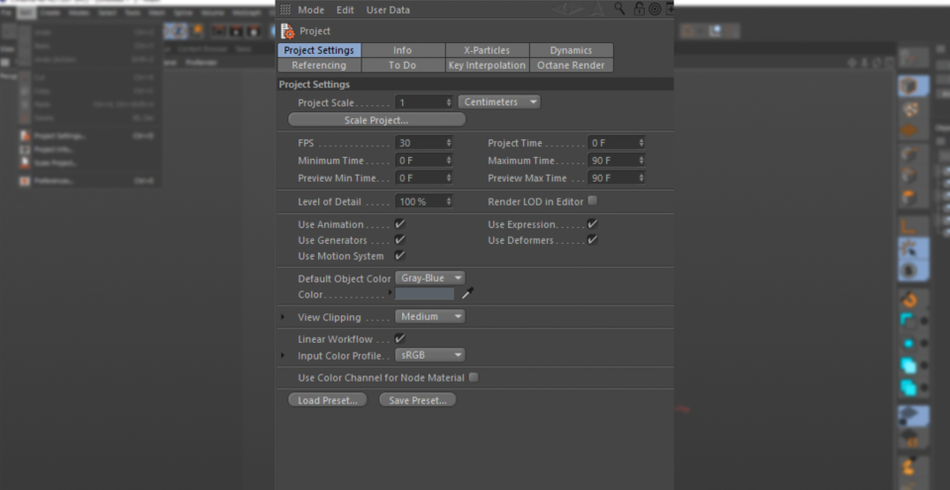Toggle the Tweak cursor icon in right sidebar
Screen dimensions: 950x490
tap(909, 248)
